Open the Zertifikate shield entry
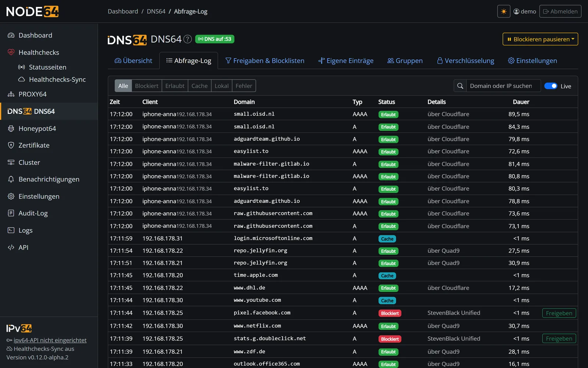This screenshot has width=588, height=368. pos(34,145)
